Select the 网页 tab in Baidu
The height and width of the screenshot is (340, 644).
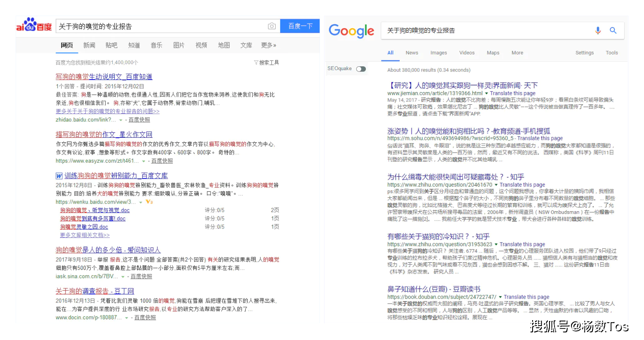(x=67, y=45)
